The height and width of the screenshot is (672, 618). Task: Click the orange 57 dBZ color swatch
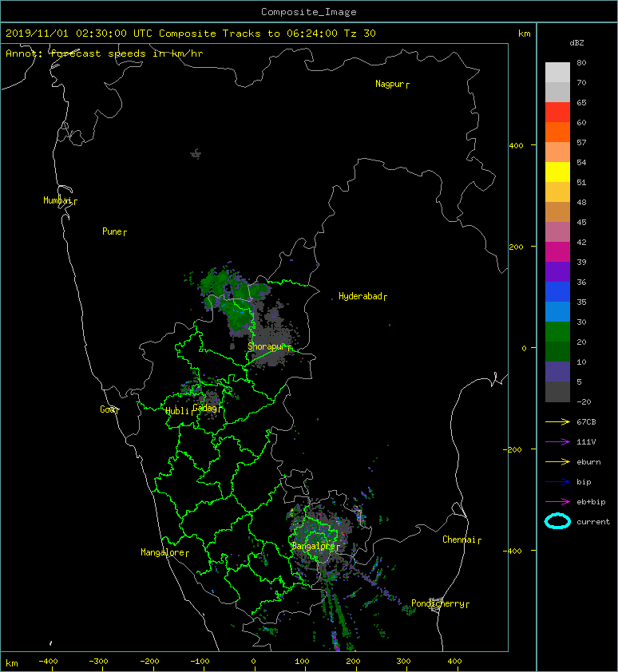[x=557, y=132]
